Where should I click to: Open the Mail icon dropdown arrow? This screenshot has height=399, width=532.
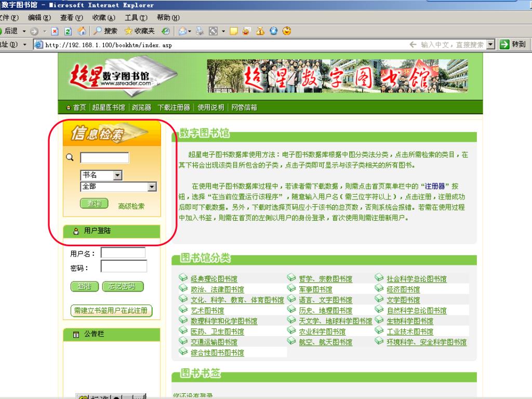[x=190, y=32]
